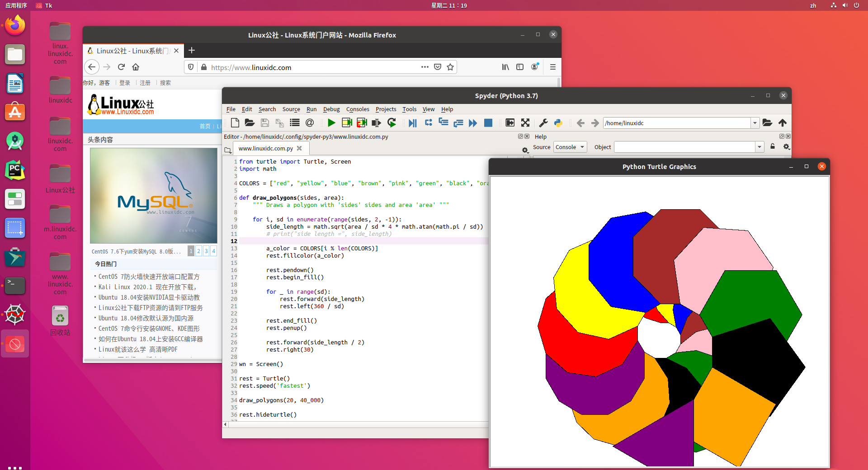
Task: Toggle the Help pane lock
Action: point(773,146)
